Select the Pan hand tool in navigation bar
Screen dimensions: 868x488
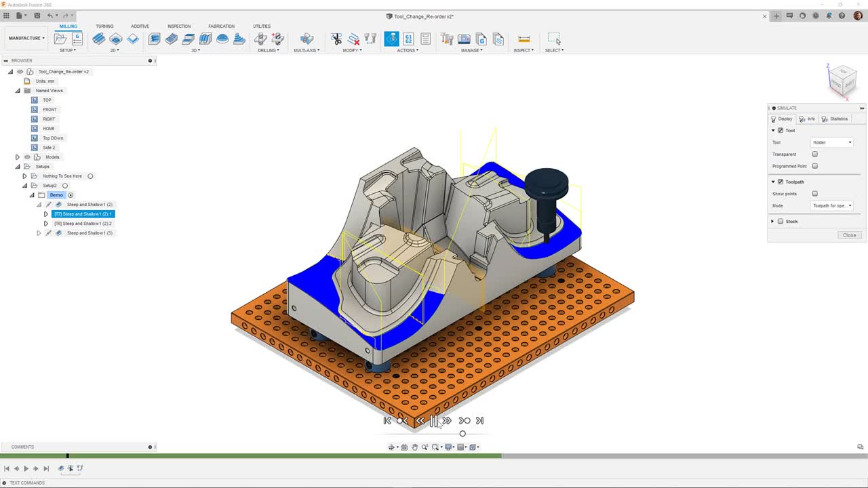pos(414,447)
